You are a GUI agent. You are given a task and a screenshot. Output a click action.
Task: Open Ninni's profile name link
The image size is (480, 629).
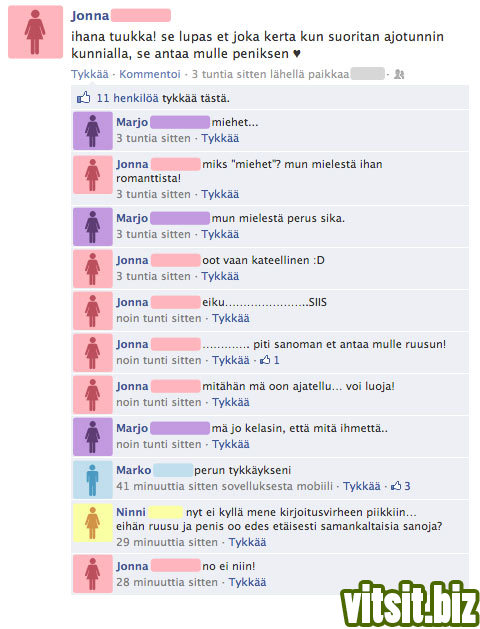(131, 512)
